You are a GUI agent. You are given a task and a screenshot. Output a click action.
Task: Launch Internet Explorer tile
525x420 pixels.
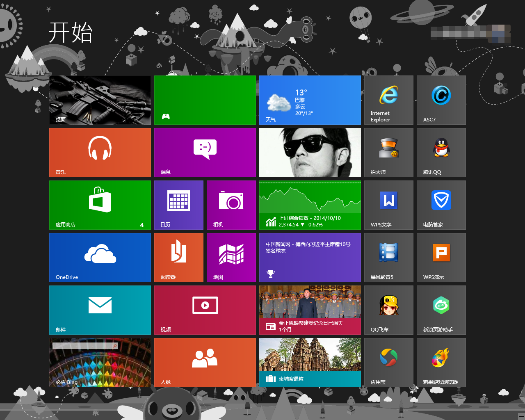tap(389, 100)
